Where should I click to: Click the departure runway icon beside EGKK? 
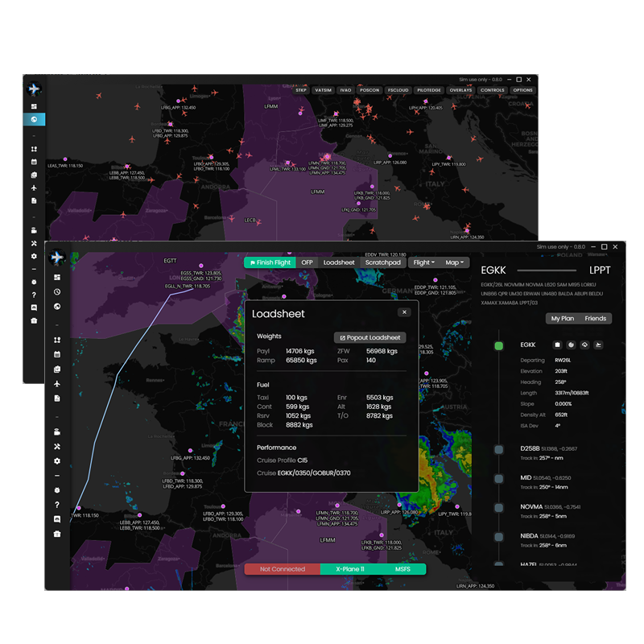point(599,345)
